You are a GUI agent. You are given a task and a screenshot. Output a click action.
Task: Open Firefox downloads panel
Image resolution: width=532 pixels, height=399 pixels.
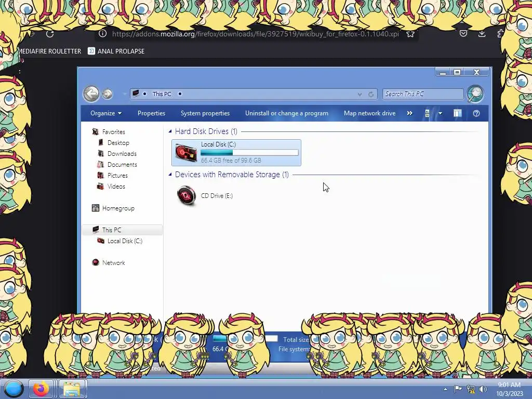(x=482, y=33)
